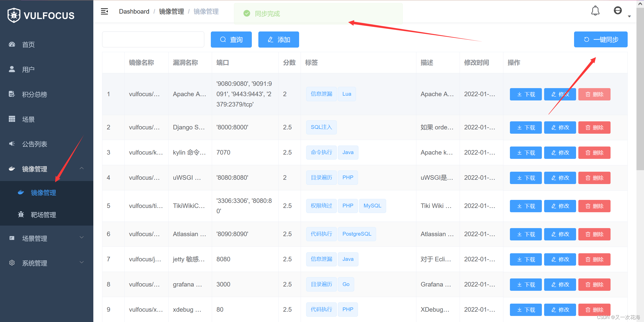Delete uWSGI row 4 image
The height and width of the screenshot is (322, 644).
594,178
